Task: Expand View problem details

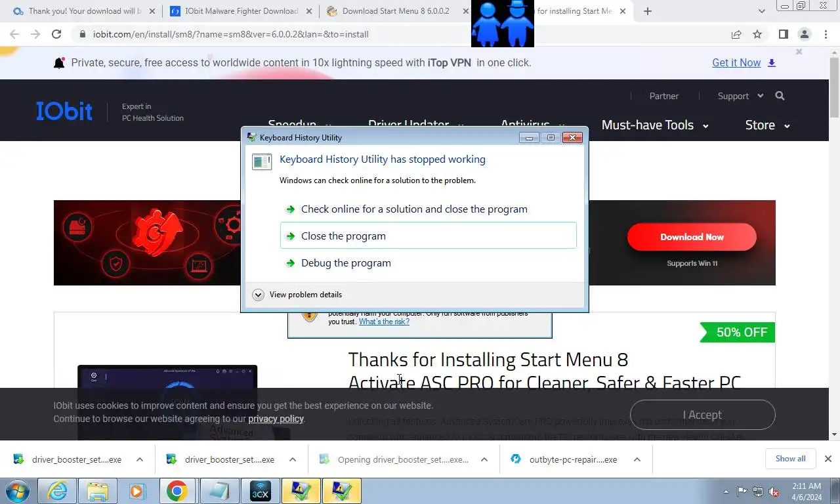Action: coord(297,295)
